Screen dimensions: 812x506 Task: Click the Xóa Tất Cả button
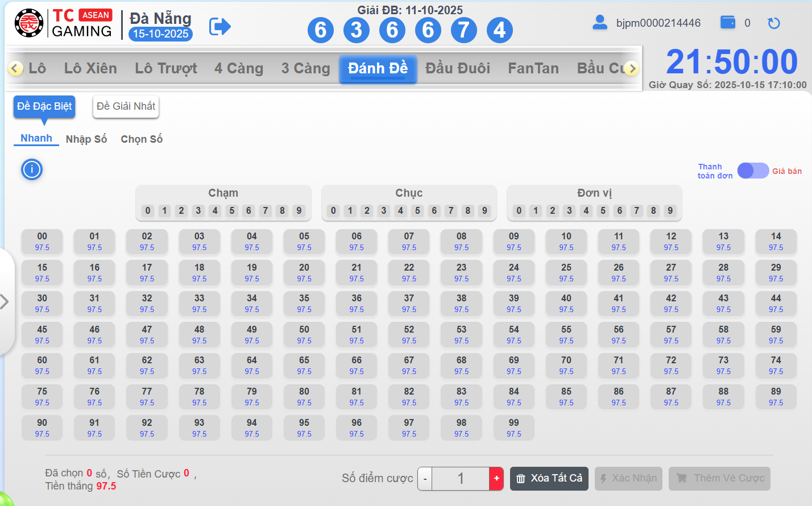[549, 479]
